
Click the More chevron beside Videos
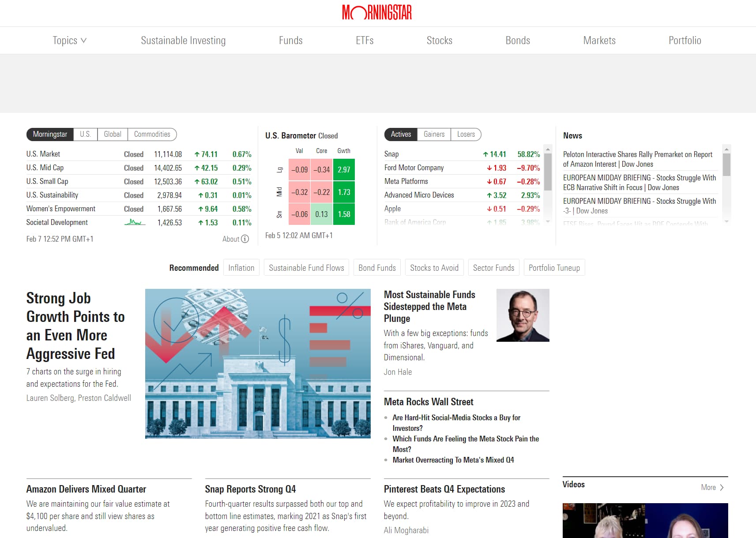722,487
